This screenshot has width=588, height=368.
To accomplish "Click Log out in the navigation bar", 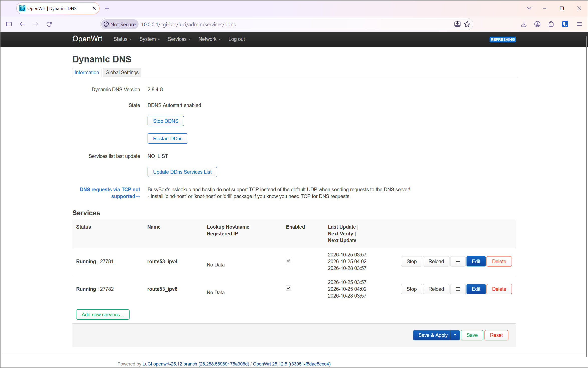I will (237, 39).
